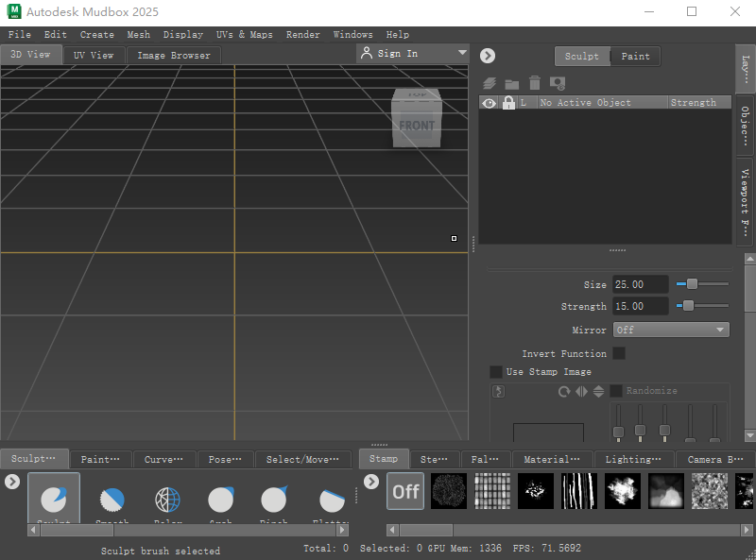Viewport: 756px width, 560px height.
Task: Delete the selected layer
Action: (534, 83)
